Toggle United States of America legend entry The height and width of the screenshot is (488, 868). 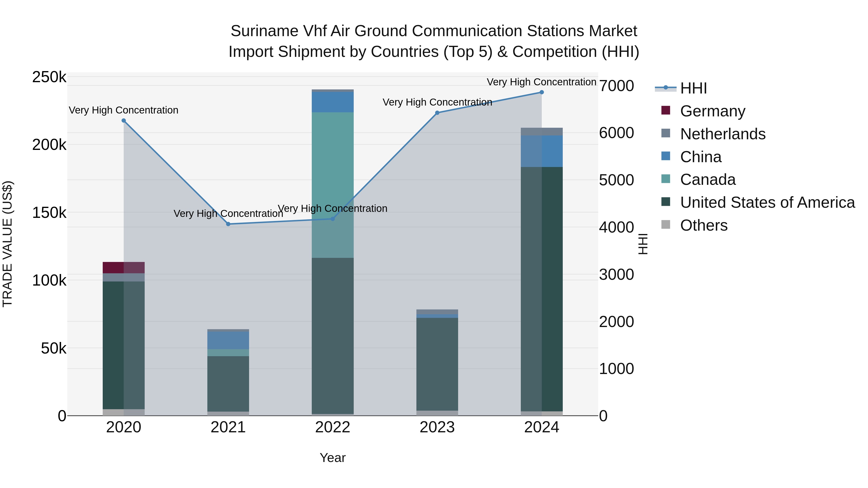pos(758,202)
